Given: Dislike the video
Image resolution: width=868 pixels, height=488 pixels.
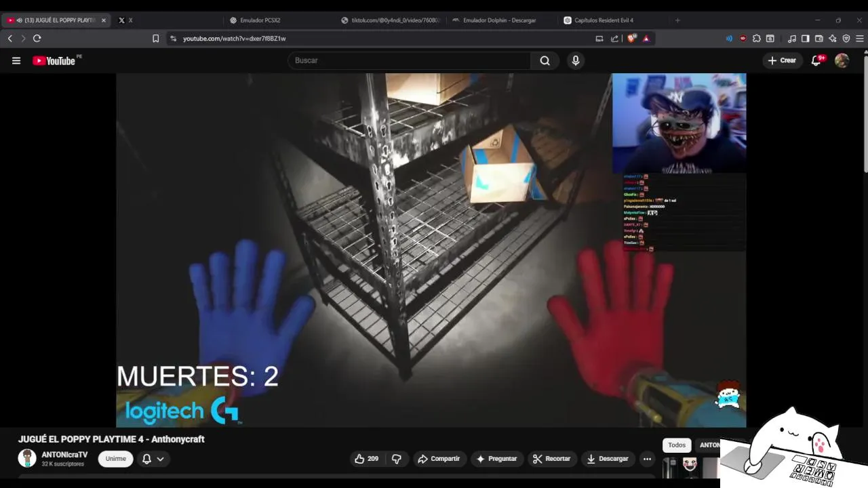Looking at the screenshot, I should (397, 459).
